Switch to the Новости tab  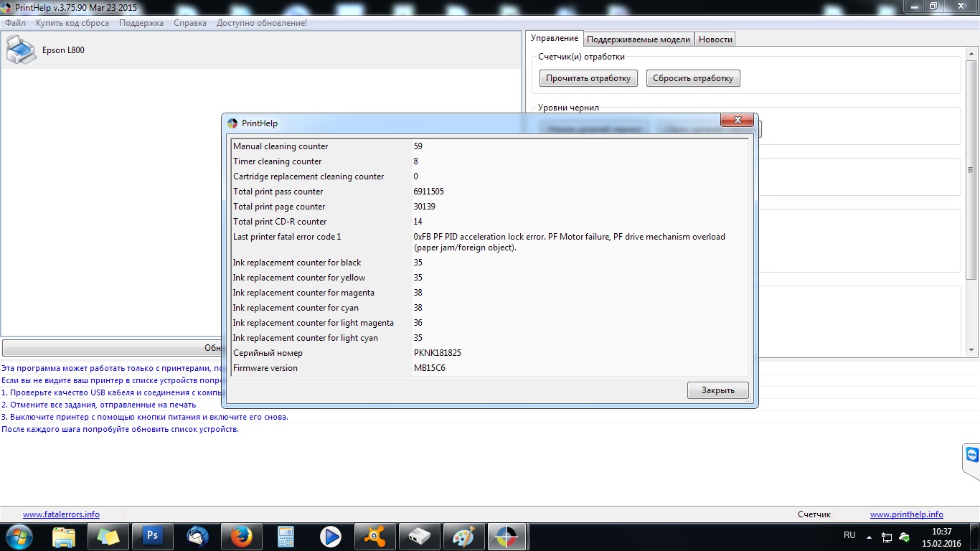(715, 39)
